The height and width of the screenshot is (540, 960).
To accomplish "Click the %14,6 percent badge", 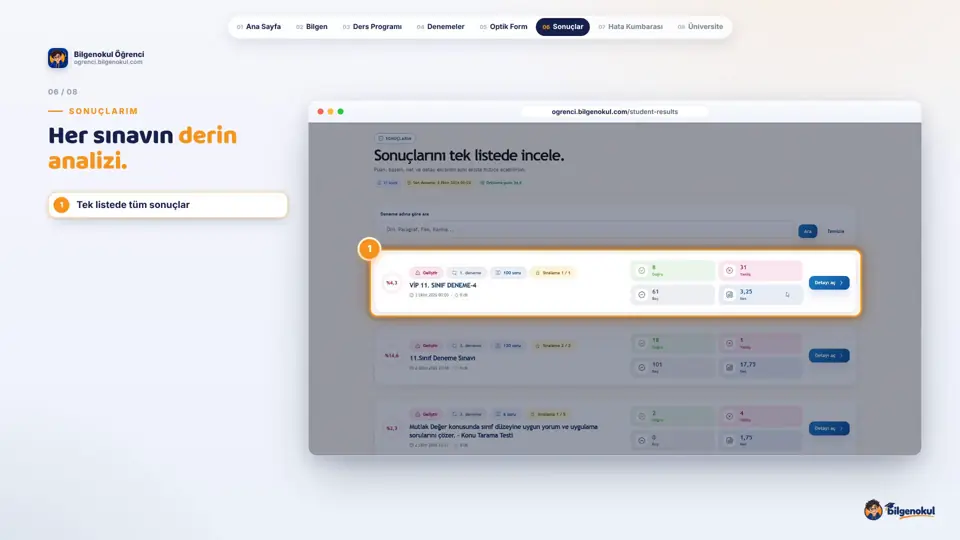I will [x=392, y=356].
